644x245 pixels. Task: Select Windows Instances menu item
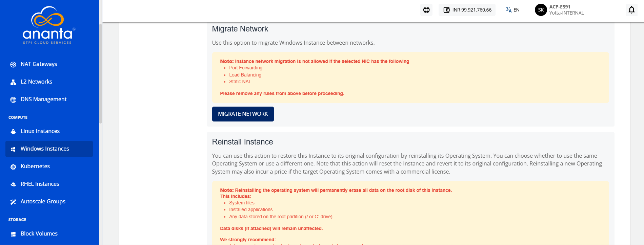[x=49, y=149]
